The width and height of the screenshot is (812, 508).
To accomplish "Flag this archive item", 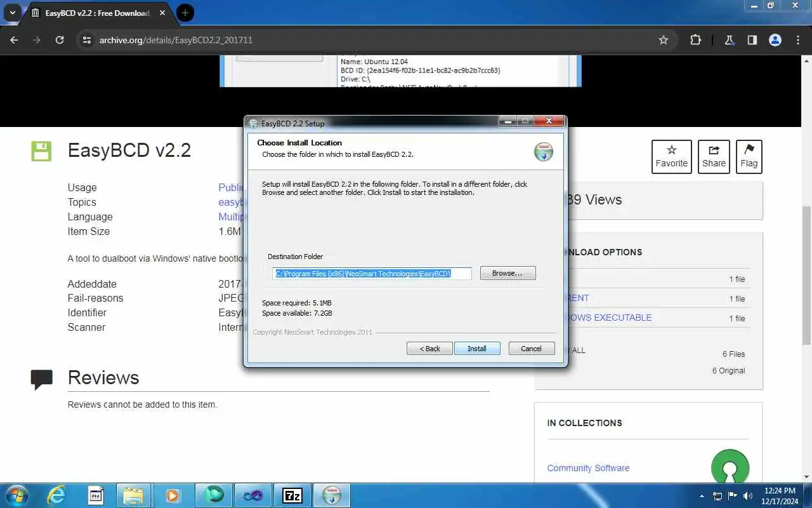I will (x=749, y=156).
